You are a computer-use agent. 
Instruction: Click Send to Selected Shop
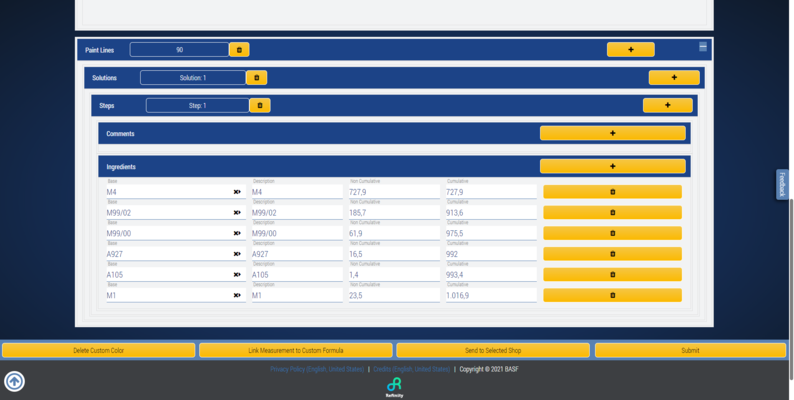493,350
